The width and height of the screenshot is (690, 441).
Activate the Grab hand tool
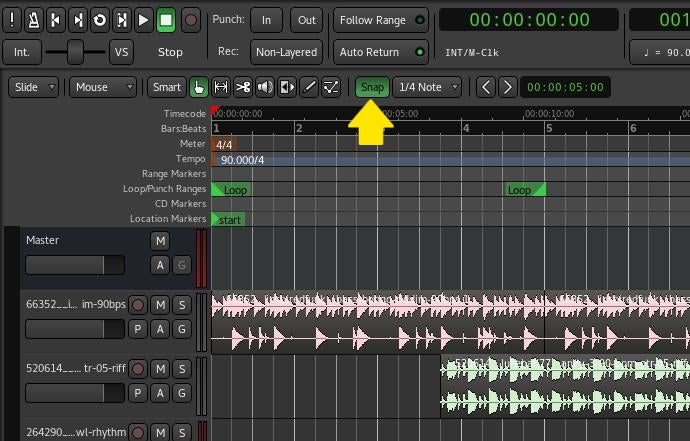click(199, 87)
